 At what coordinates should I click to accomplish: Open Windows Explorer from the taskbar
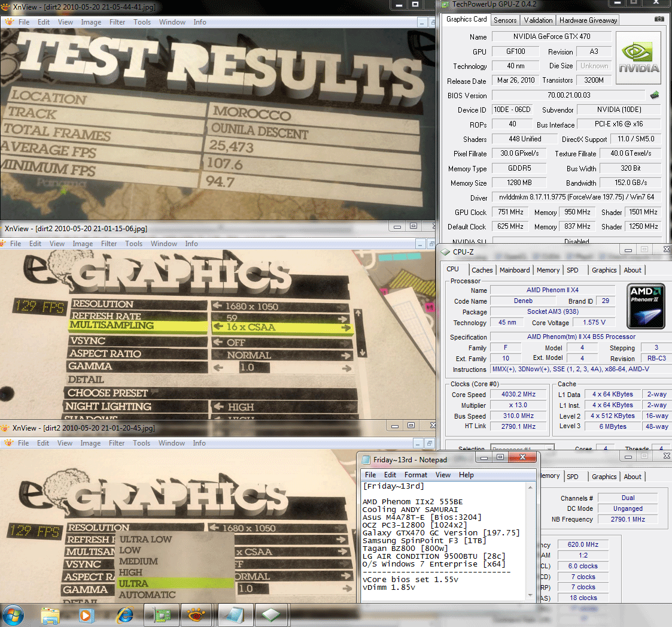point(50,616)
